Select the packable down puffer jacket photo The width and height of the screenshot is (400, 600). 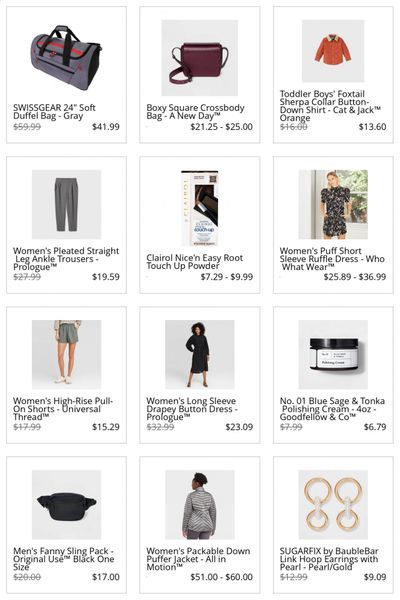point(199,504)
